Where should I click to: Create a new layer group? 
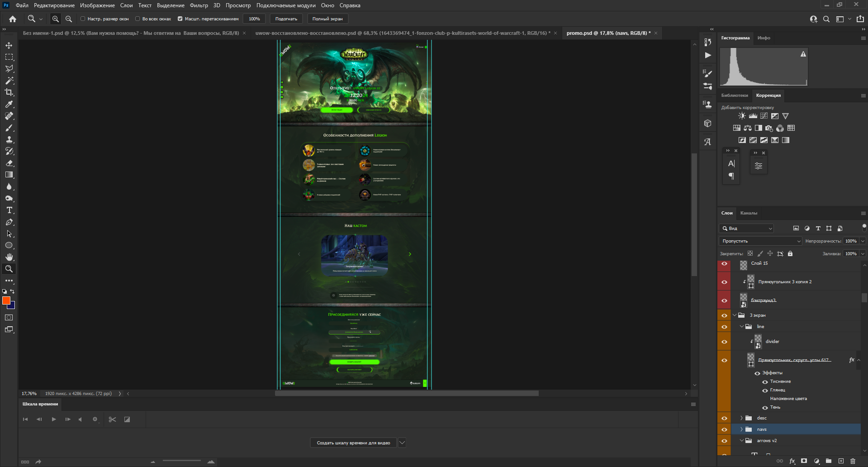(829, 461)
